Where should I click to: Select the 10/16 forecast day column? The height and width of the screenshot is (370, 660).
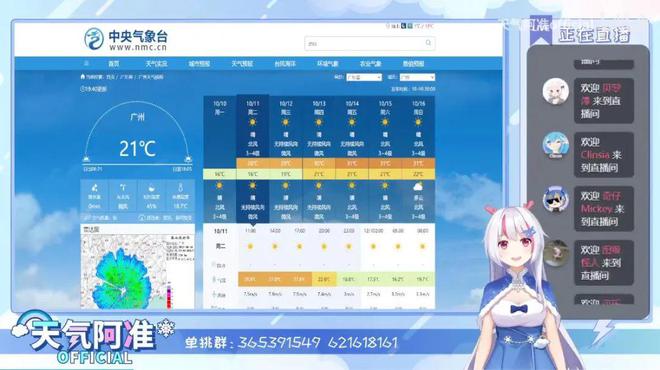click(418, 159)
